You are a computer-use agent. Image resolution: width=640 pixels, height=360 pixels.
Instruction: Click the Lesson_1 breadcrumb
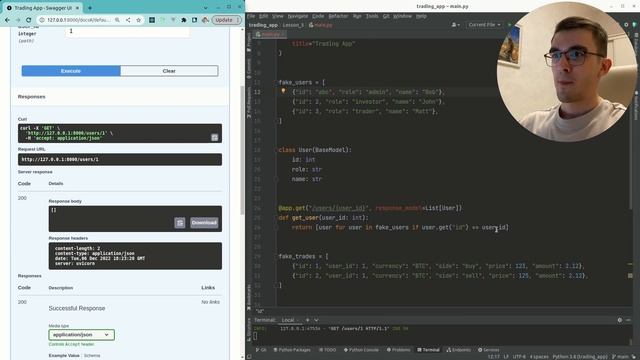[293, 25]
